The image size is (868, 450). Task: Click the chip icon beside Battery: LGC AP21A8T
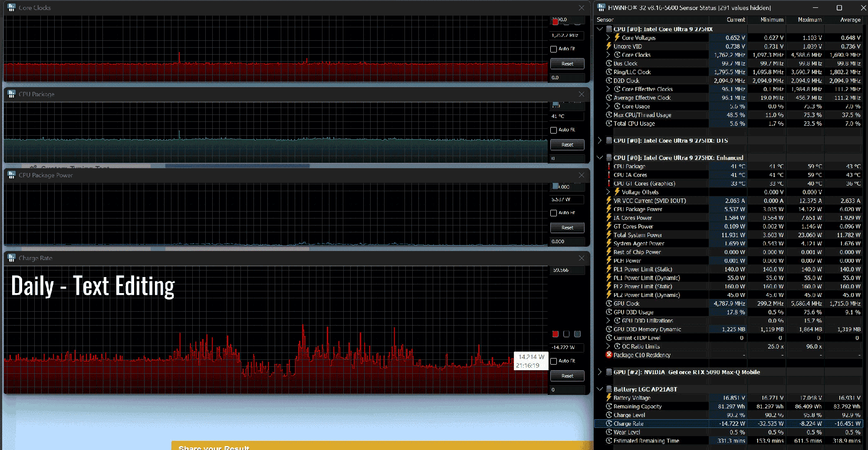tap(609, 389)
